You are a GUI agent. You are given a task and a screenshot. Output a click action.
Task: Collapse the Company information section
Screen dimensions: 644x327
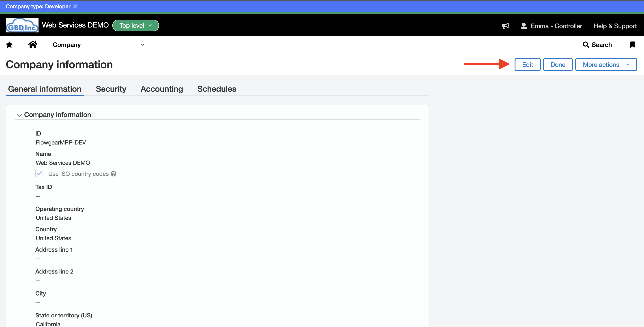(x=19, y=115)
